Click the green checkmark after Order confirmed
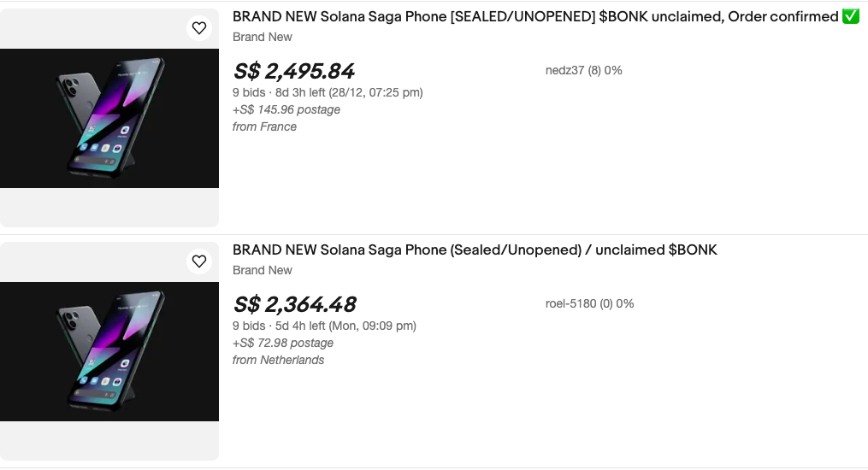Screen dimensions: 868x470 (850, 16)
